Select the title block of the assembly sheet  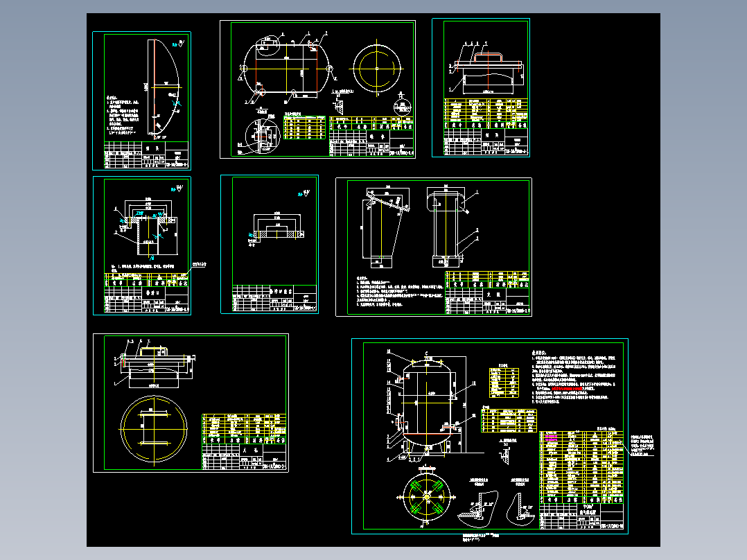click(x=581, y=516)
